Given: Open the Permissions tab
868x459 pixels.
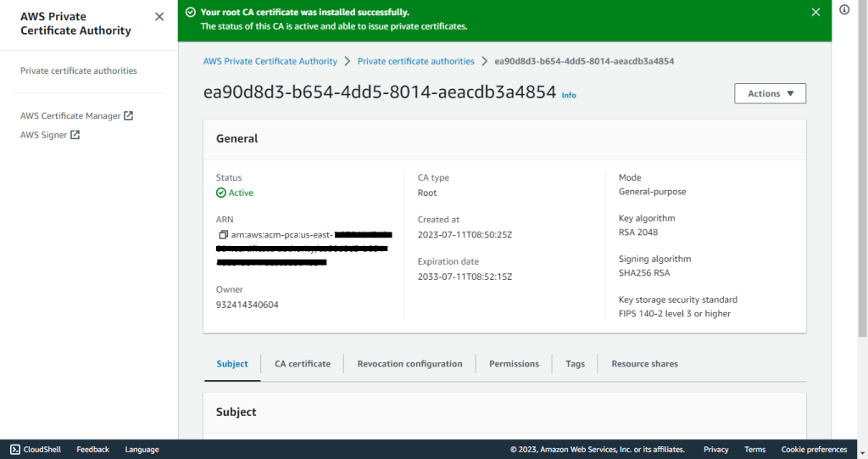Looking at the screenshot, I should [514, 364].
